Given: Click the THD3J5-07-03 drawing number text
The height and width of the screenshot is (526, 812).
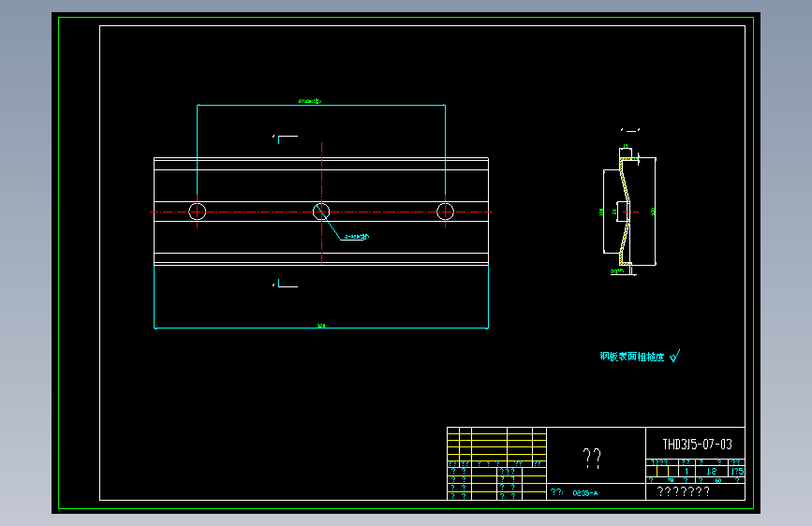Looking at the screenshot, I should click(697, 445).
